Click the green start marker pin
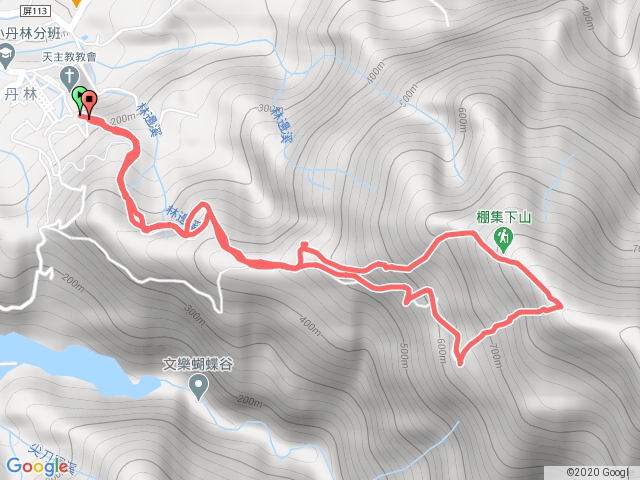The width and height of the screenshot is (640, 480). pos(78,100)
